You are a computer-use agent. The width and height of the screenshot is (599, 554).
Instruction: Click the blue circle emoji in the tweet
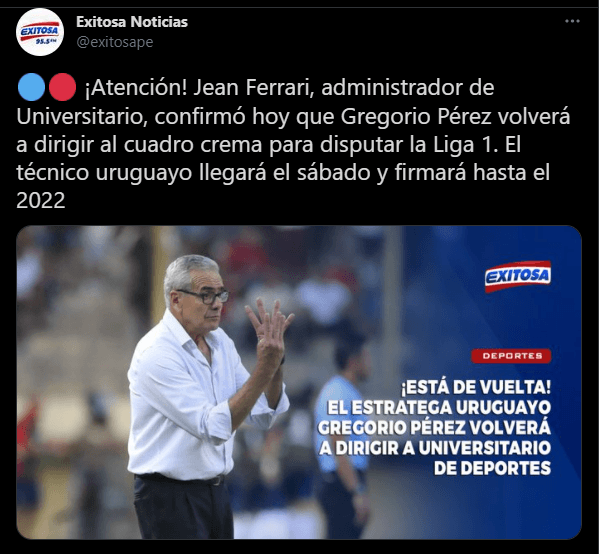pyautogui.click(x=31, y=87)
